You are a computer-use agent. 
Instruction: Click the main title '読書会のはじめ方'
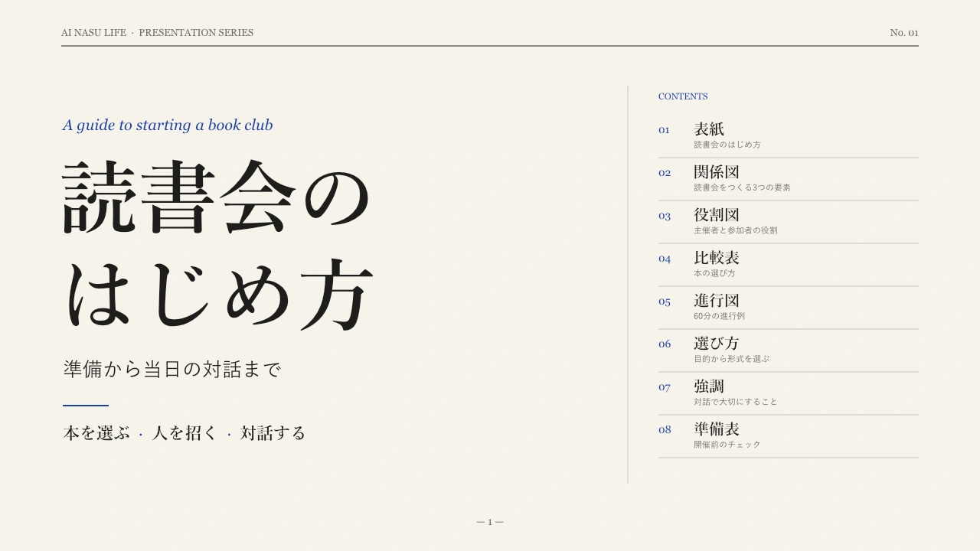point(218,245)
